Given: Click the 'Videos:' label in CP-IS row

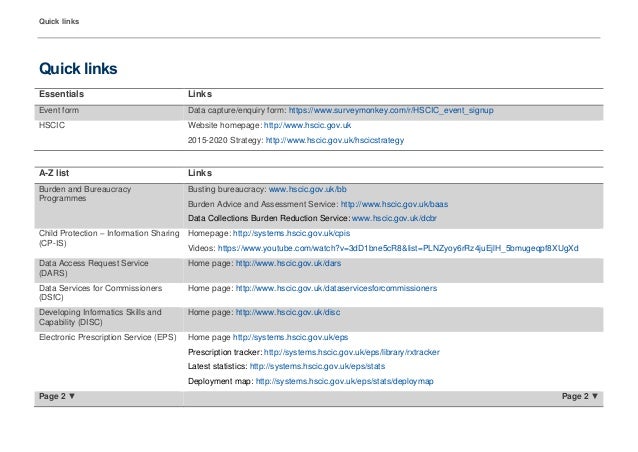Looking at the screenshot, I should coord(201,248).
